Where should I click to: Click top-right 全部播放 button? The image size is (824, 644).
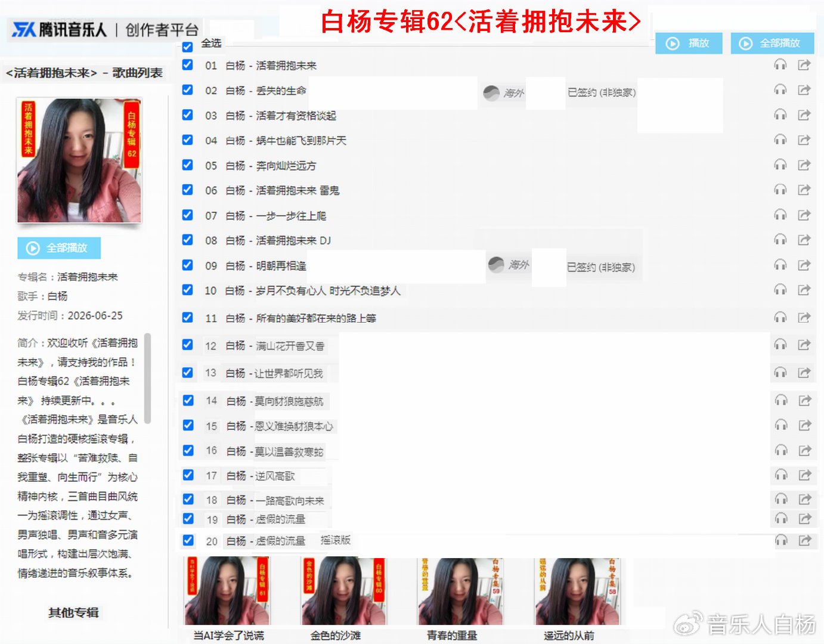click(x=772, y=43)
